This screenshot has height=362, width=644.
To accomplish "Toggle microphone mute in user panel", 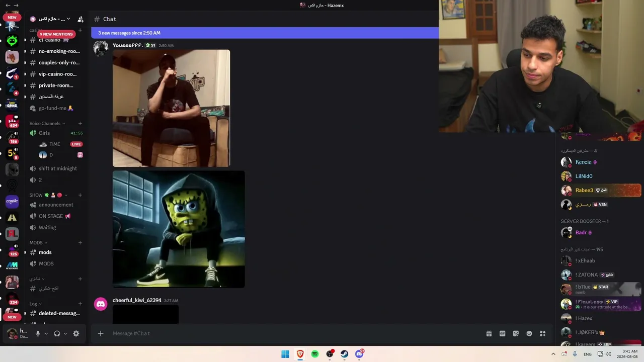I will (x=38, y=333).
